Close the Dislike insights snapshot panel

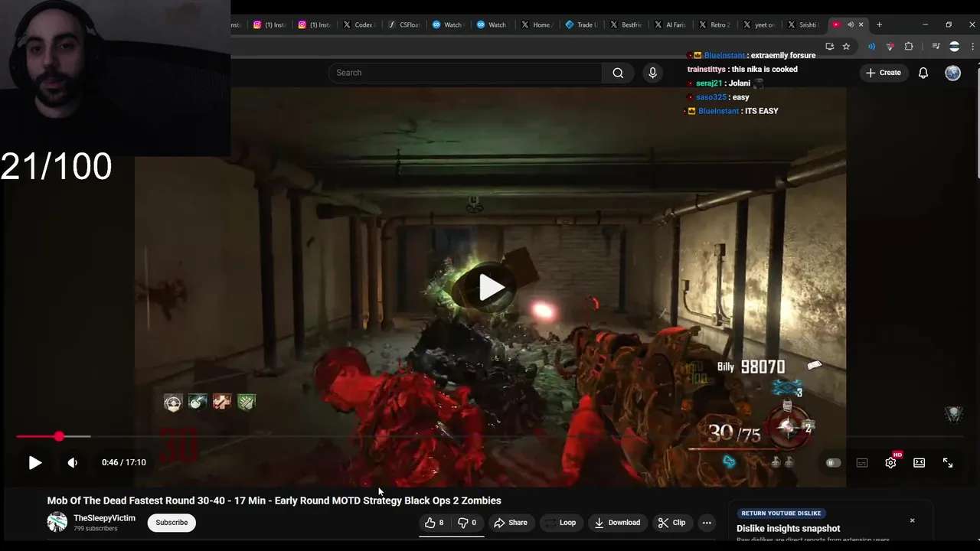coord(912,520)
